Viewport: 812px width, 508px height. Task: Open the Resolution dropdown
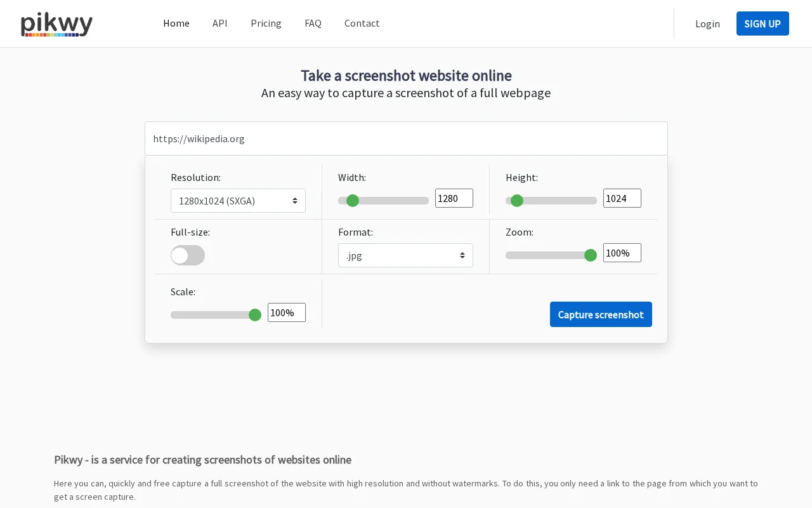(x=238, y=201)
